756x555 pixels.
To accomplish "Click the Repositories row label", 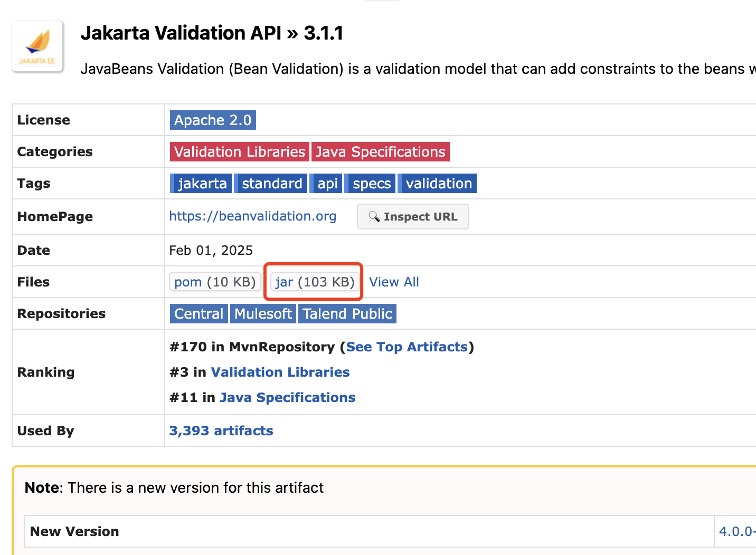I will (61, 314).
